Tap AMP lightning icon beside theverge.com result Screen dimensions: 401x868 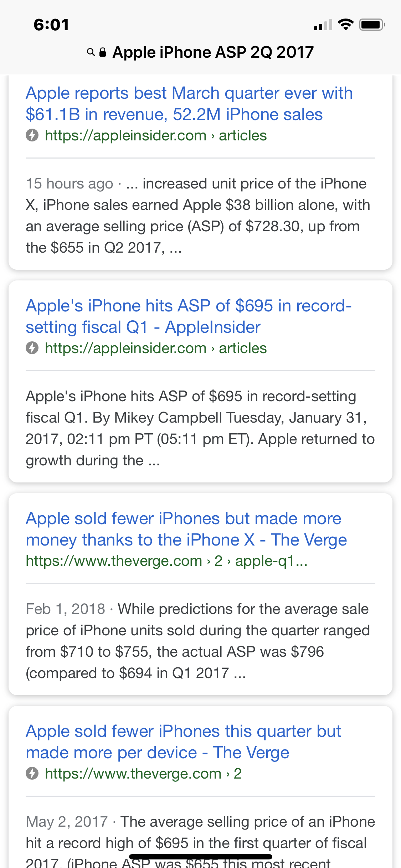[x=32, y=774]
